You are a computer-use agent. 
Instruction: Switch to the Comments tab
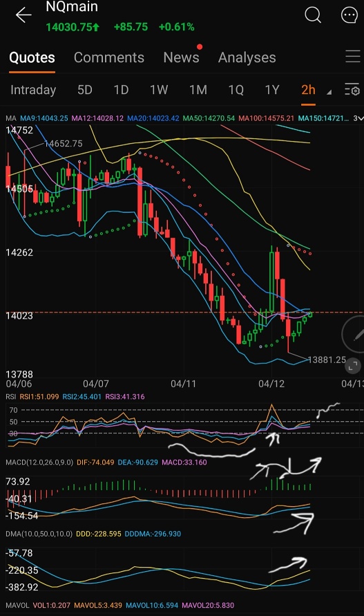point(108,57)
